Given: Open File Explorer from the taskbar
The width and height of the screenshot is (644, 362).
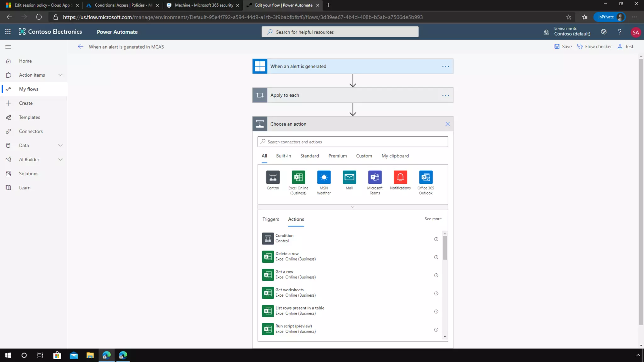Looking at the screenshot, I should [90, 355].
